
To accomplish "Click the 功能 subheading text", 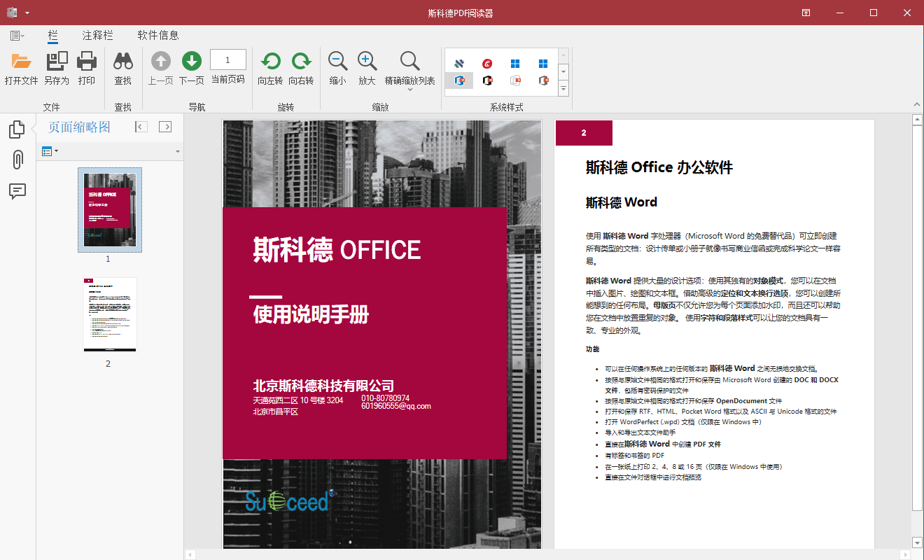I will click(592, 349).
